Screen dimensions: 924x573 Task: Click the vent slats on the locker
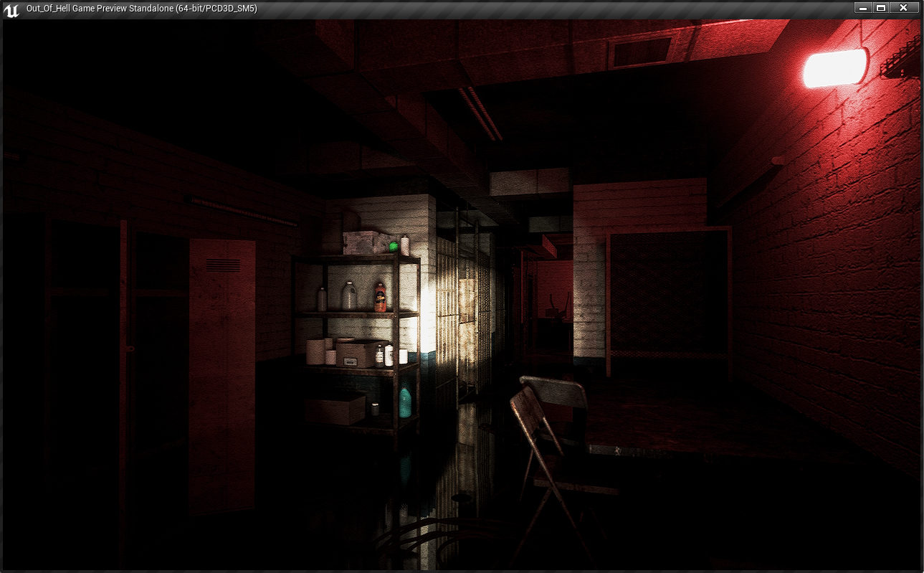(224, 265)
